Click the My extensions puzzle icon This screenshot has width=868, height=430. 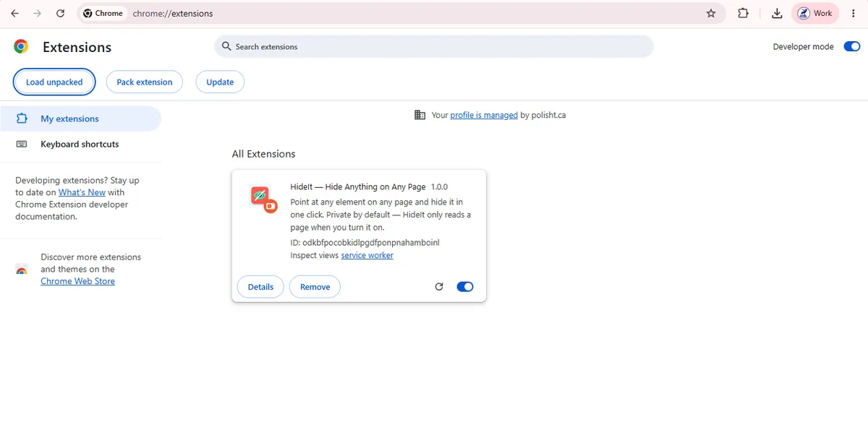(x=22, y=119)
